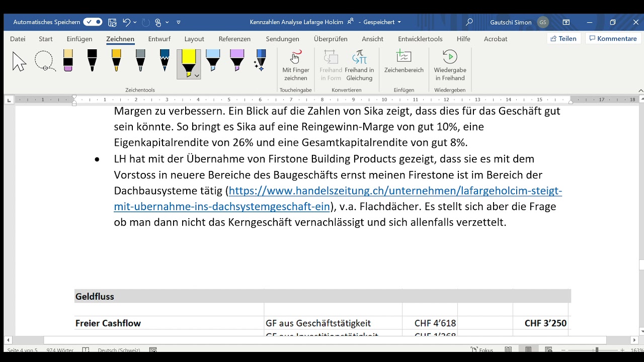Screen dimensions: 644x362
Task: Select the light blue highlighter
Action: point(213,60)
